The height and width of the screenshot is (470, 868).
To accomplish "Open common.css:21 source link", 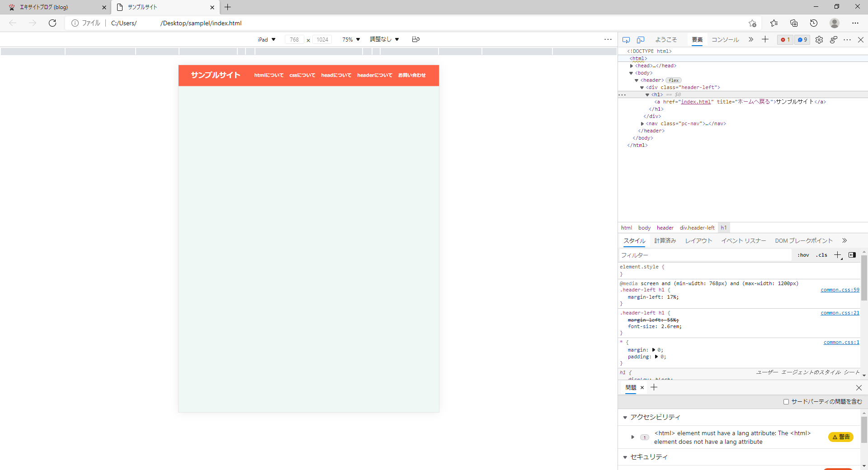I will click(x=840, y=313).
